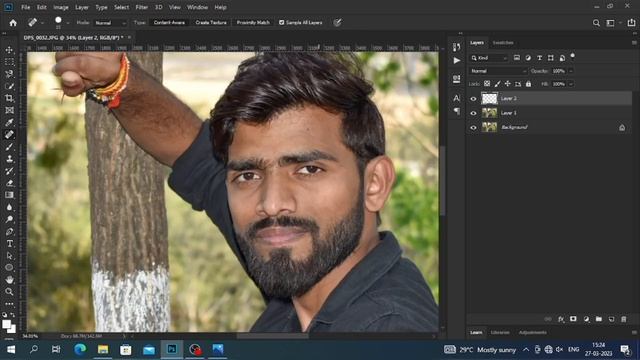Create a new layer
This screenshot has height=360, width=640.
click(611, 319)
